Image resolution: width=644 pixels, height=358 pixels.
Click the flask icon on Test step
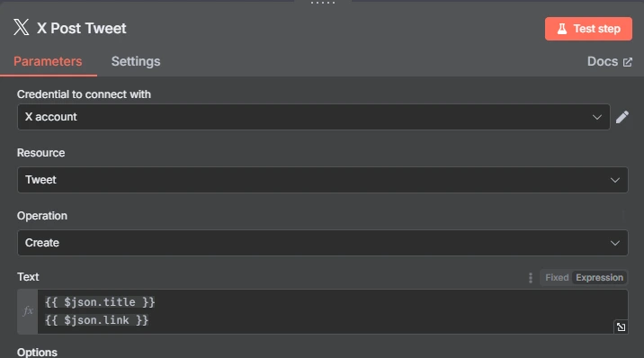coord(562,29)
